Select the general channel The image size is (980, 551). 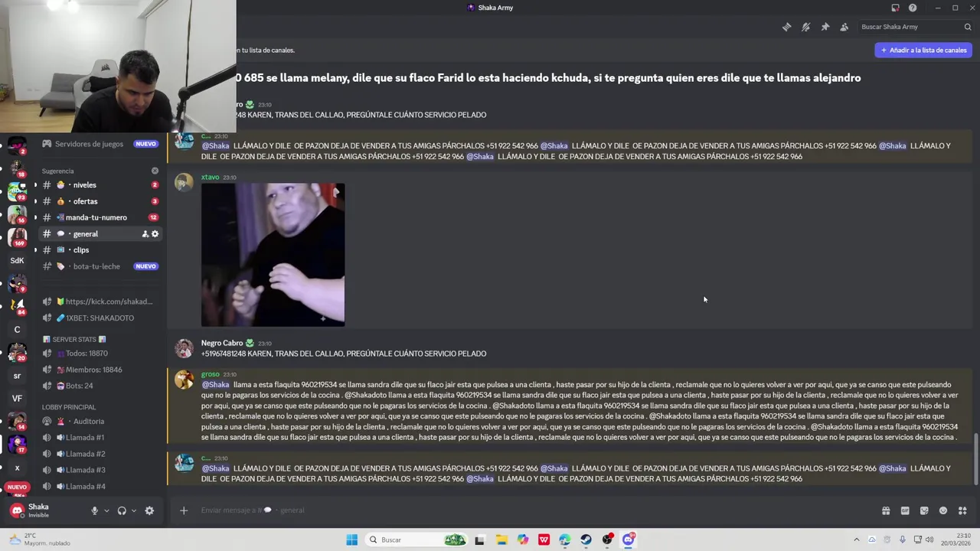click(x=100, y=233)
